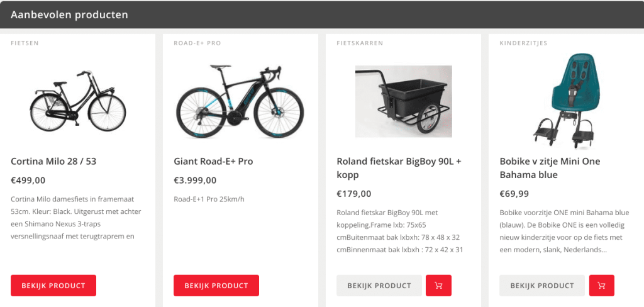Select the Fietsen category label

[x=25, y=43]
